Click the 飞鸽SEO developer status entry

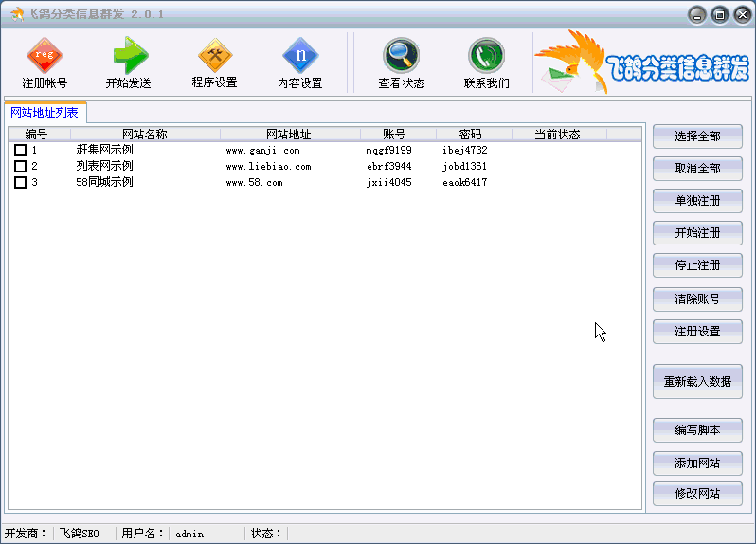79,534
